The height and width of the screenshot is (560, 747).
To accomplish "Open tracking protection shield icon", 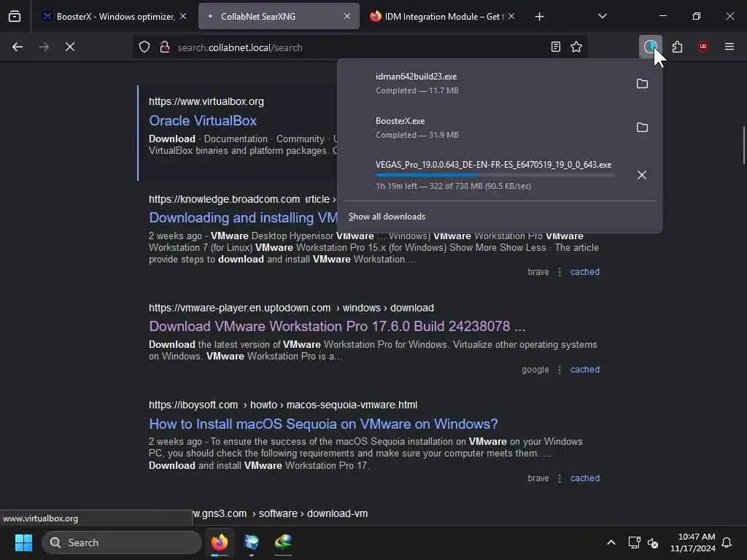I will (144, 47).
